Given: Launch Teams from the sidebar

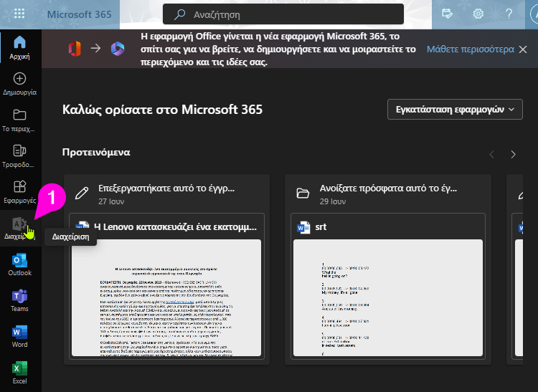Looking at the screenshot, I should [19, 300].
